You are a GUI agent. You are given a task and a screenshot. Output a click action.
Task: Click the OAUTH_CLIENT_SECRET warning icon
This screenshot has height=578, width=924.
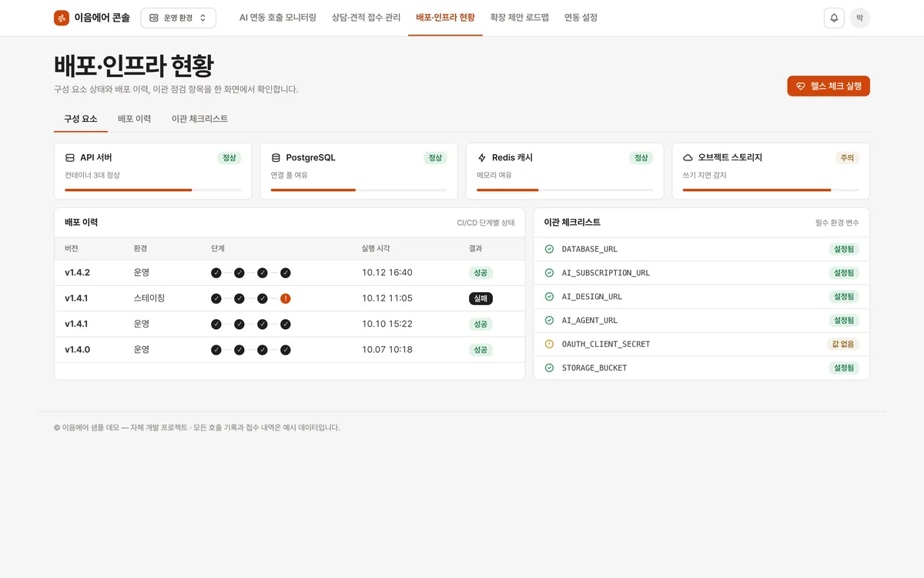[549, 344]
